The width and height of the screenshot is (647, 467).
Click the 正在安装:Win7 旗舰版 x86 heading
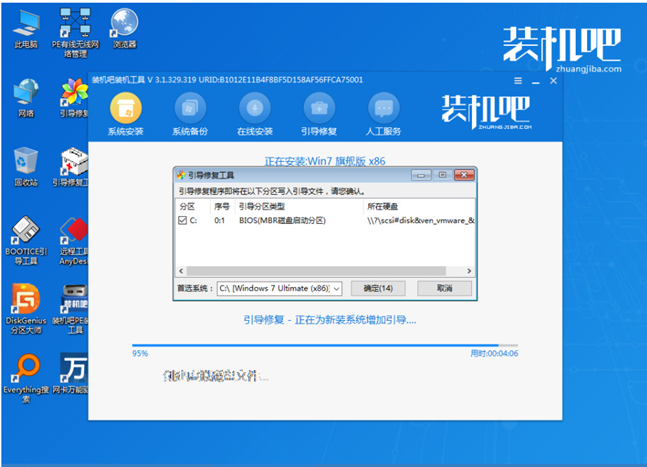tap(325, 161)
